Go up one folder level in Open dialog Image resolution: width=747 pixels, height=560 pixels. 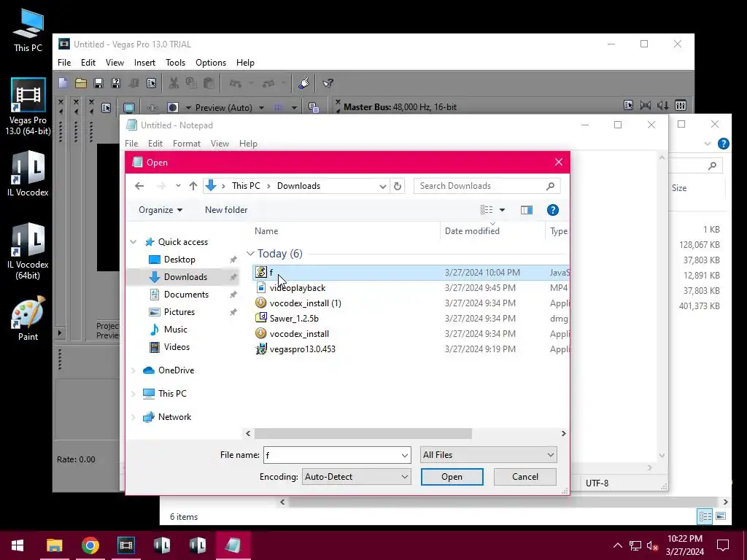(x=193, y=186)
